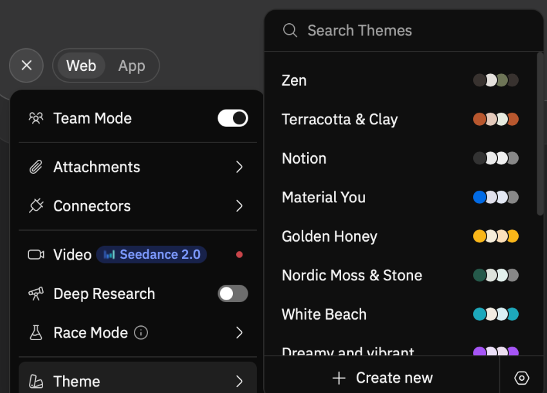Click the Video camera icon

tap(36, 255)
